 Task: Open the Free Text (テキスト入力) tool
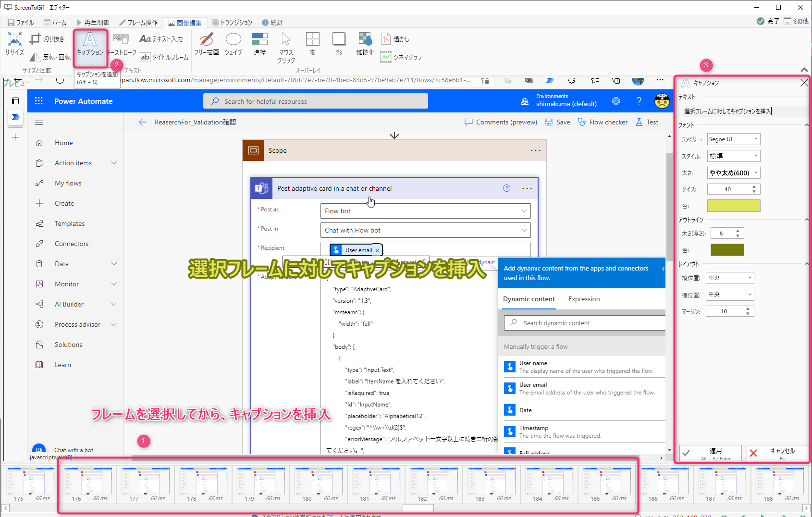[x=161, y=39]
